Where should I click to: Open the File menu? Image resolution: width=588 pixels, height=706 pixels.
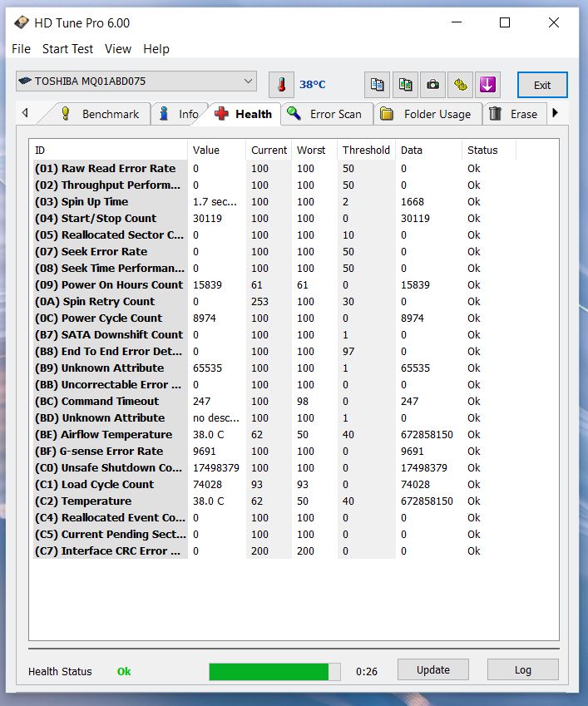pos(21,49)
